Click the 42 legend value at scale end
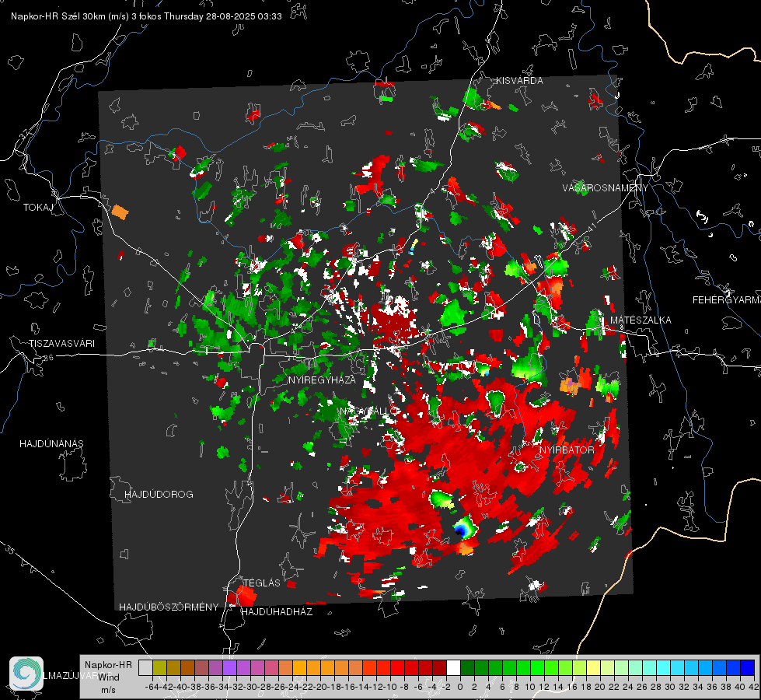Image resolution: width=761 pixels, height=700 pixels. pos(753,687)
